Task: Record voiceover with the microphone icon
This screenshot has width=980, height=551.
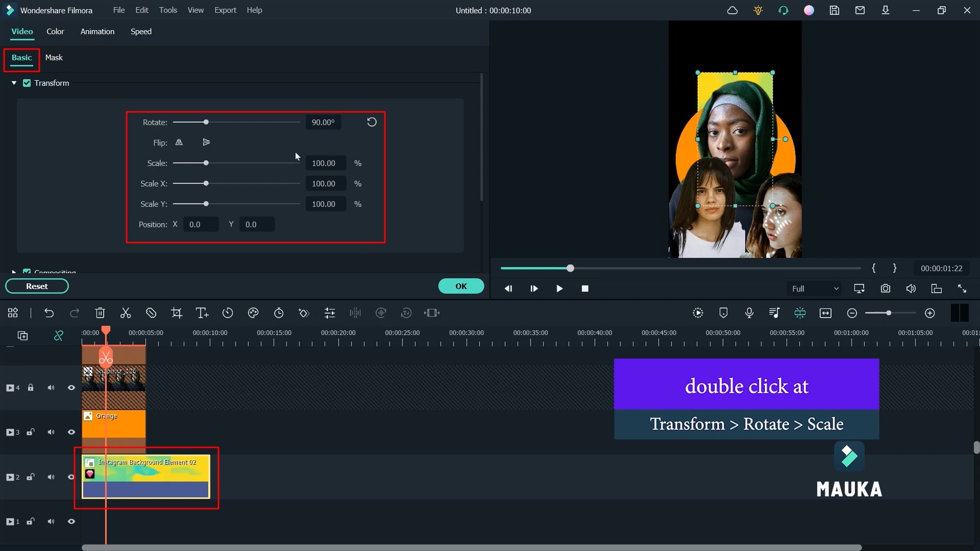Action: 749,313
